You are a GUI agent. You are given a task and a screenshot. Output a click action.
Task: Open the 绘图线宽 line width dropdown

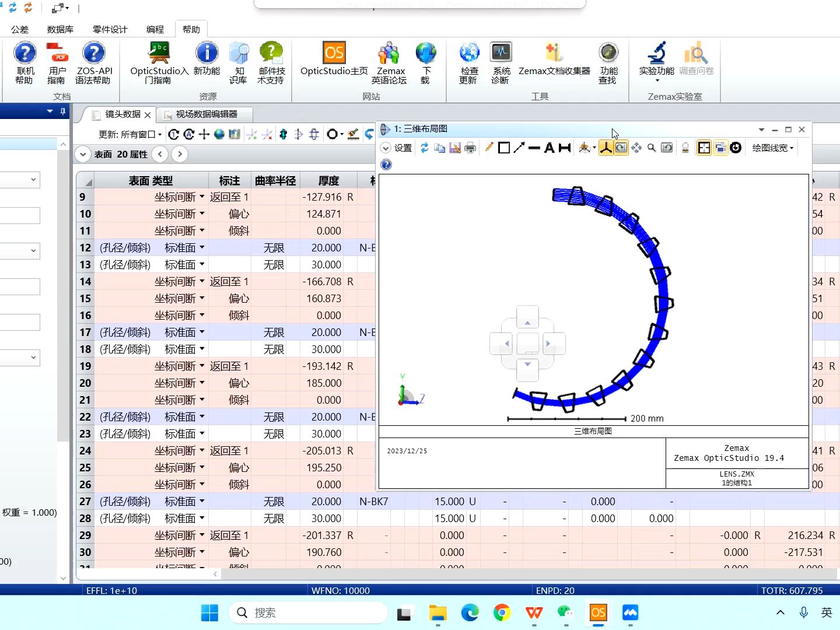pyautogui.click(x=773, y=148)
